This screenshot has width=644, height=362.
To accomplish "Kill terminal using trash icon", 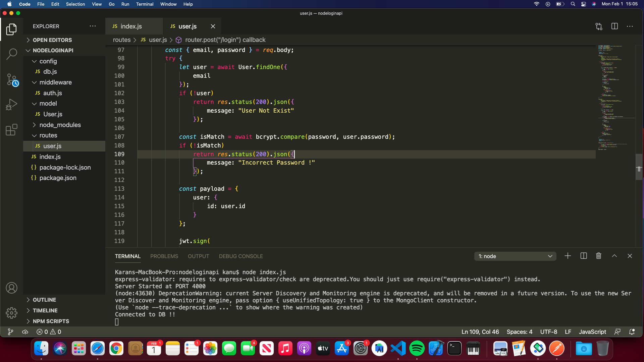I will point(599,256).
